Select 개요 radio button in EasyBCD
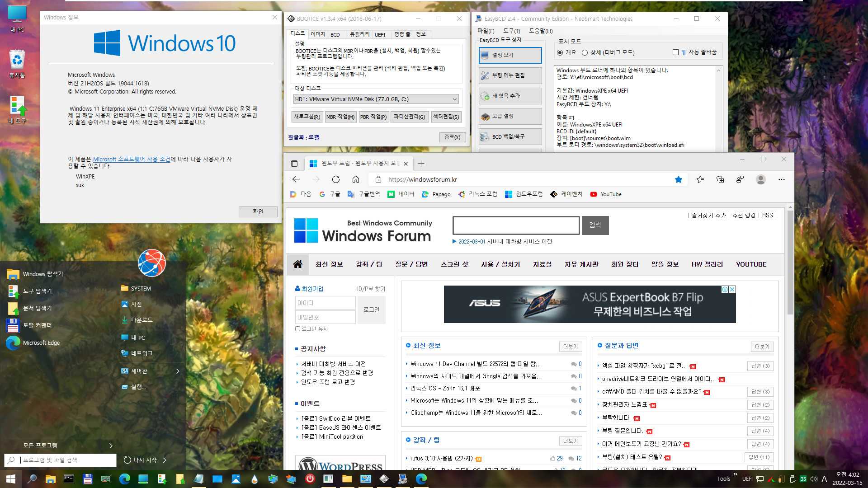Screen dimensions: 868x488 (x=560, y=52)
